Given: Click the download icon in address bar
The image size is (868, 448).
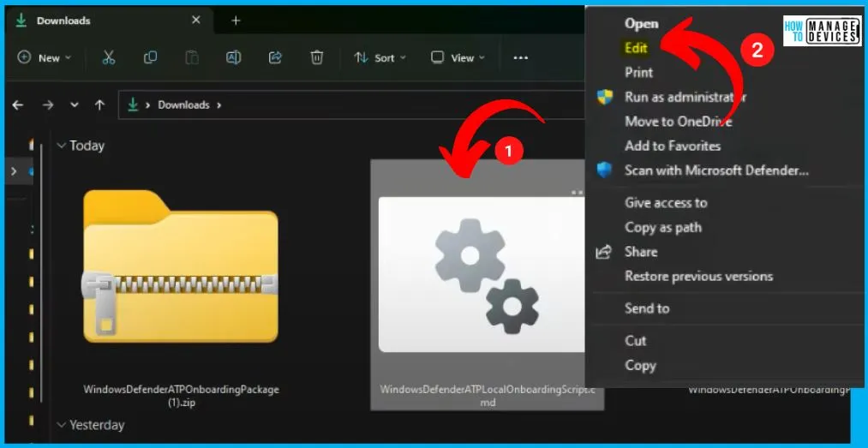Looking at the screenshot, I should pyautogui.click(x=132, y=105).
